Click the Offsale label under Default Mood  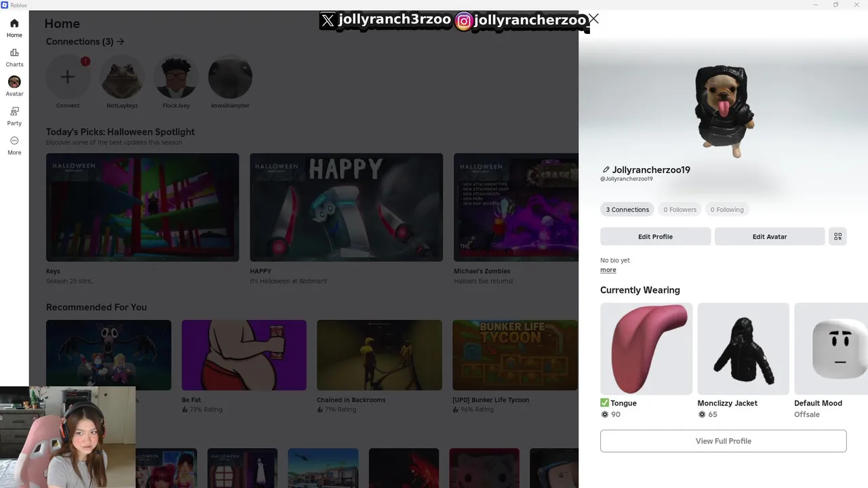pos(807,414)
